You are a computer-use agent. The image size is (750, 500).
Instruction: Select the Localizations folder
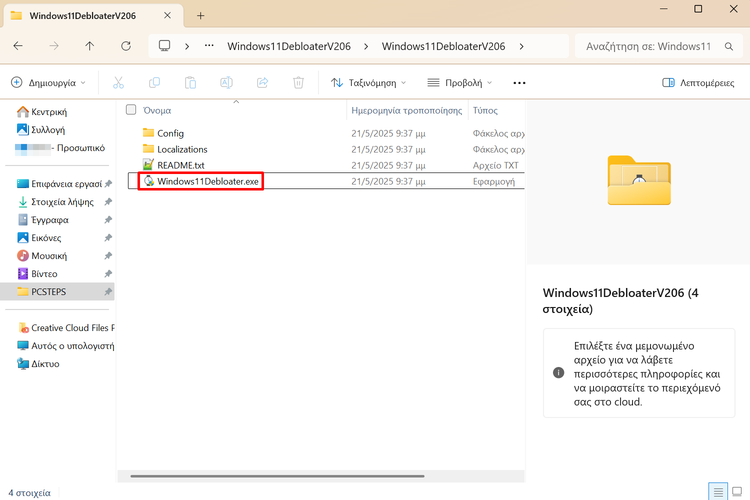[326, 149]
